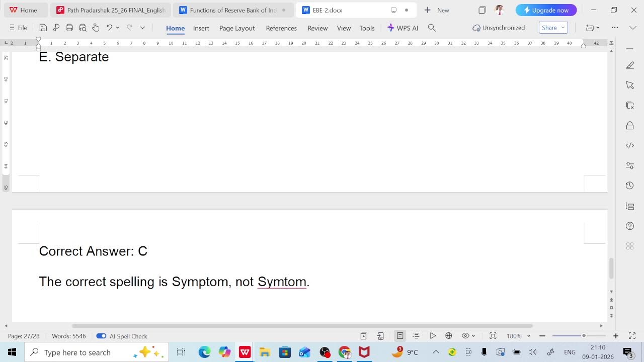Click the document timestamp status icon

click(x=364, y=336)
